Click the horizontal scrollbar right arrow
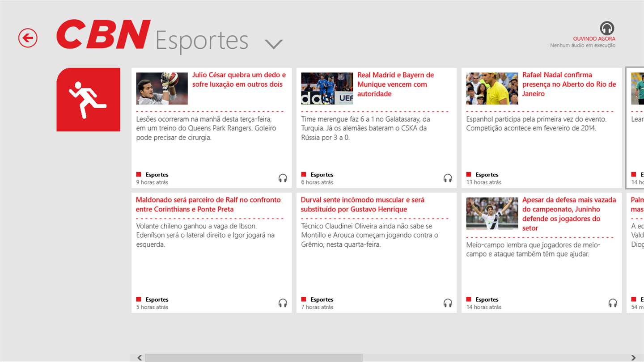 (633, 358)
